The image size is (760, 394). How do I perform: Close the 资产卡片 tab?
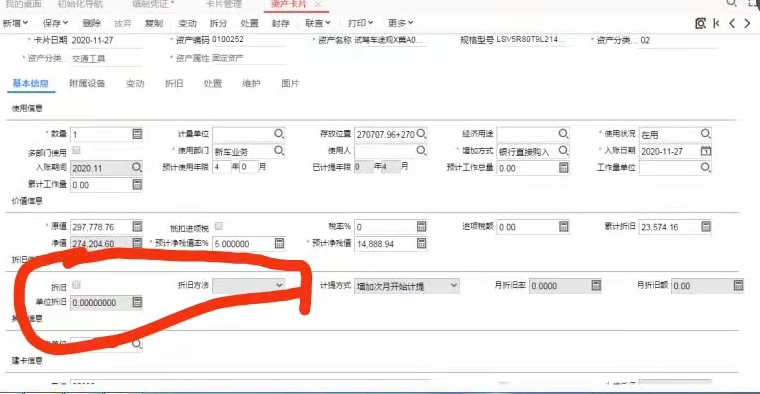click(x=317, y=4)
